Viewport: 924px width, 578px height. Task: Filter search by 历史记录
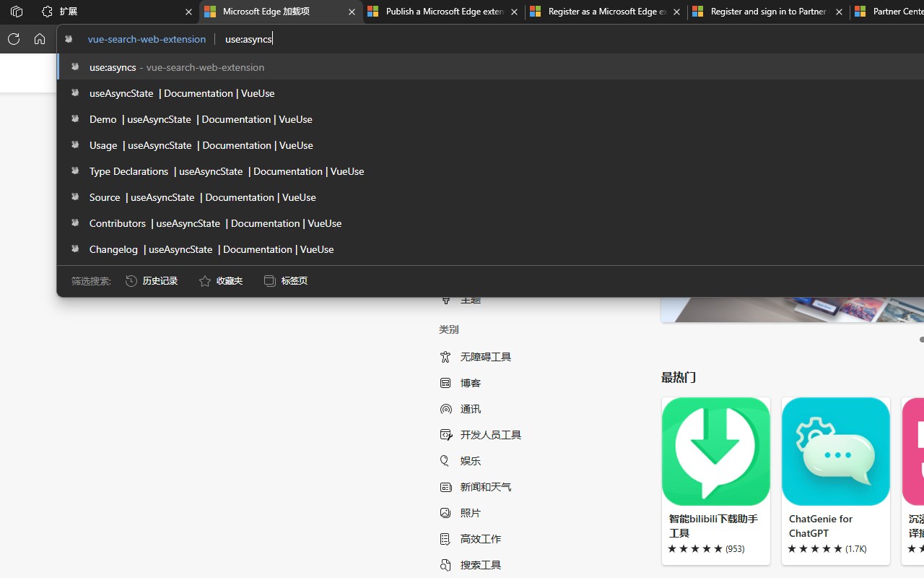click(x=152, y=281)
